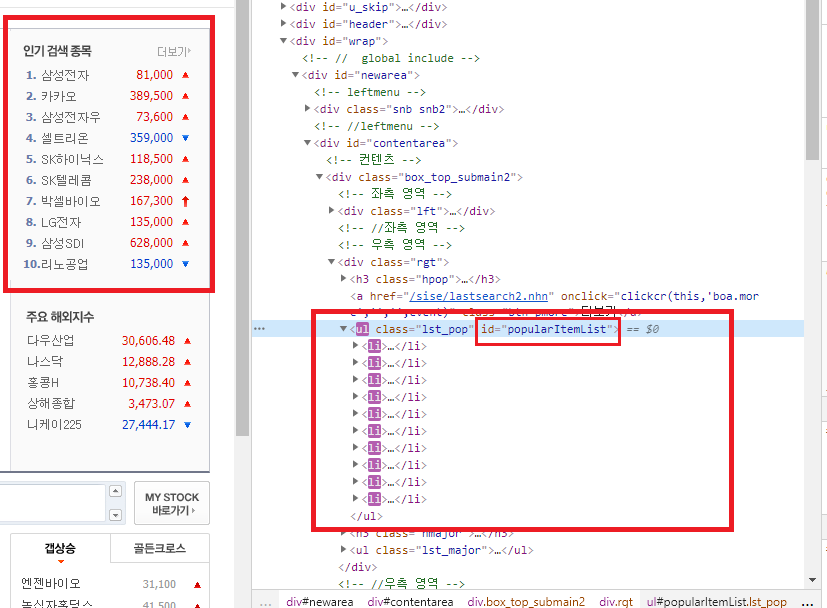Click the down arrow of the stock list stepper
The image size is (827, 608).
coord(116,515)
